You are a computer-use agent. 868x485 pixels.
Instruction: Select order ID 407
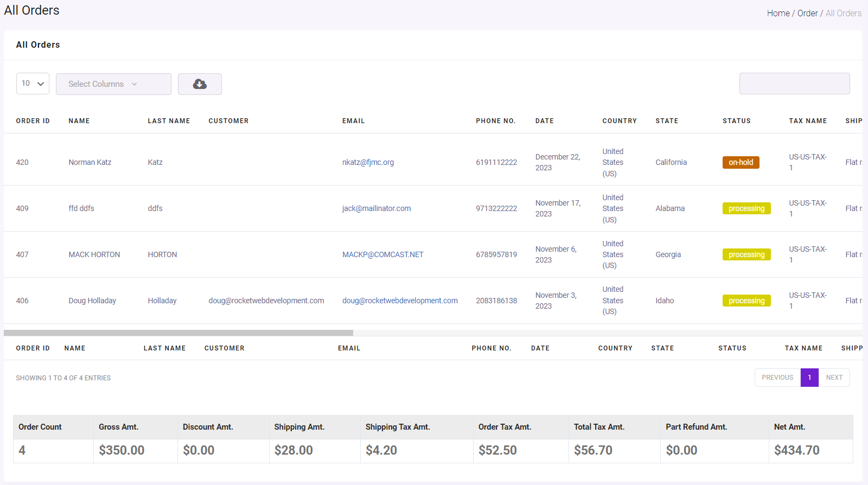tap(22, 254)
